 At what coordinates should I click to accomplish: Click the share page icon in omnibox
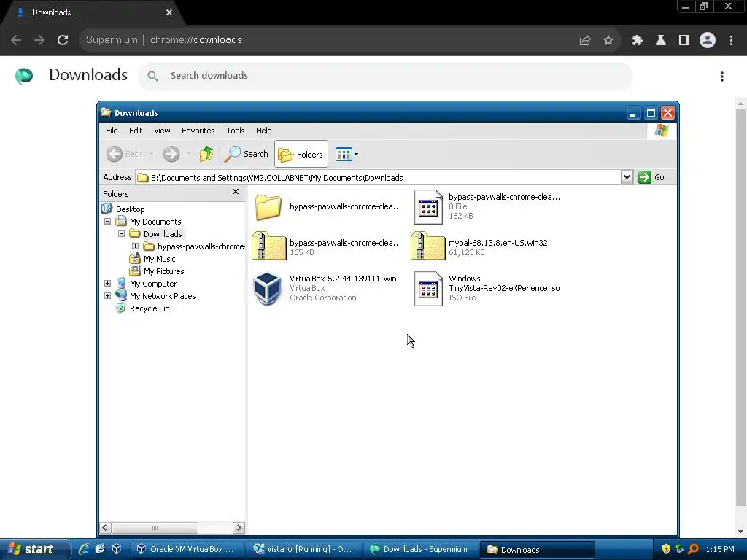[585, 41]
